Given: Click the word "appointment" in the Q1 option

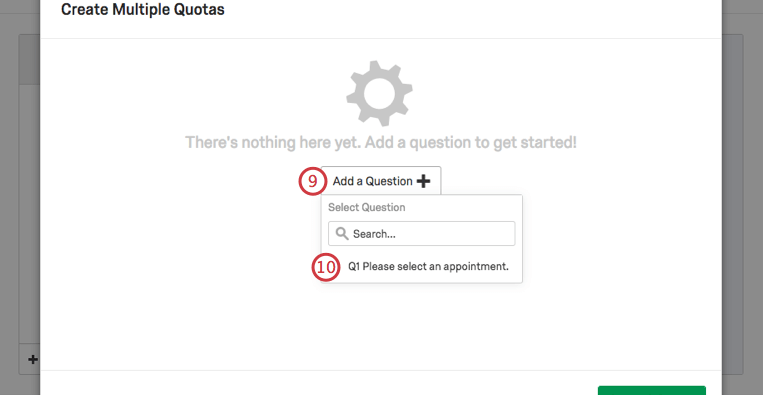Looking at the screenshot, I should 478,267.
